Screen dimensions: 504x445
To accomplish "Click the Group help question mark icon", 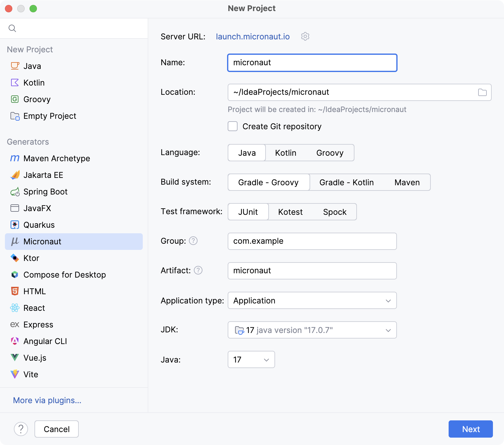I will click(193, 241).
